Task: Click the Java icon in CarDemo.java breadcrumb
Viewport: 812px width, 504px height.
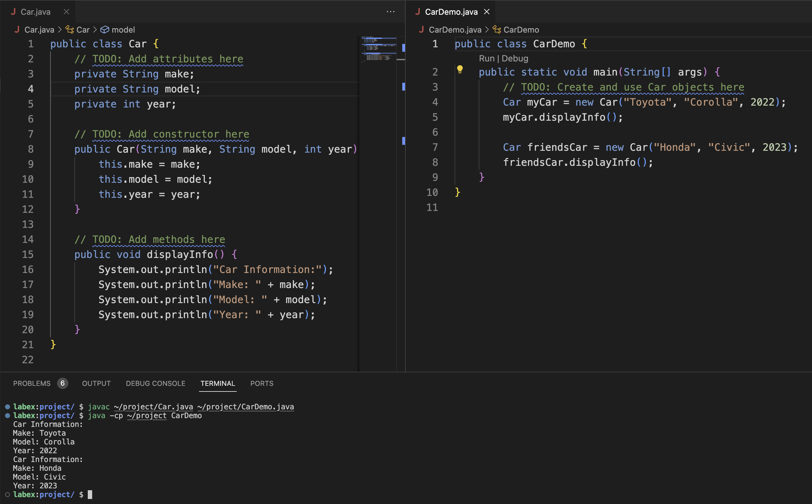Action: (422, 30)
